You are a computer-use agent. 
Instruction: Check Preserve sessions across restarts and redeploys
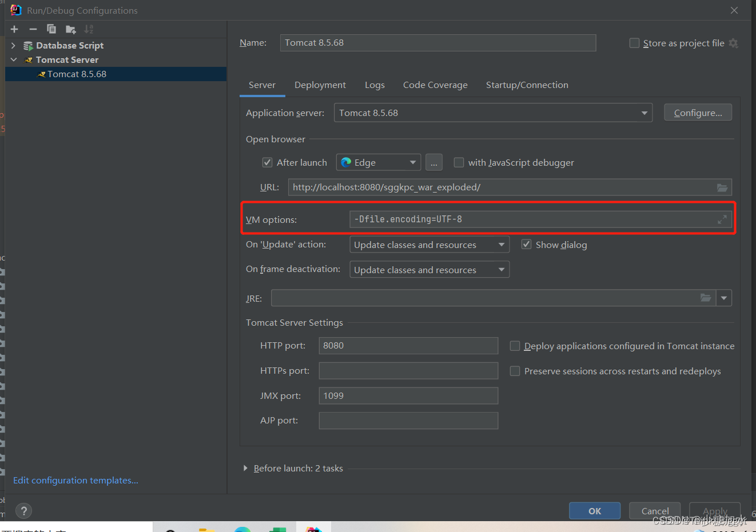pyautogui.click(x=515, y=371)
